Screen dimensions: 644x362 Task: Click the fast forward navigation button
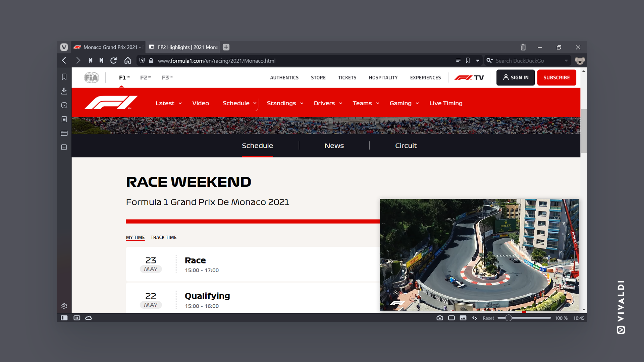pyautogui.click(x=101, y=61)
